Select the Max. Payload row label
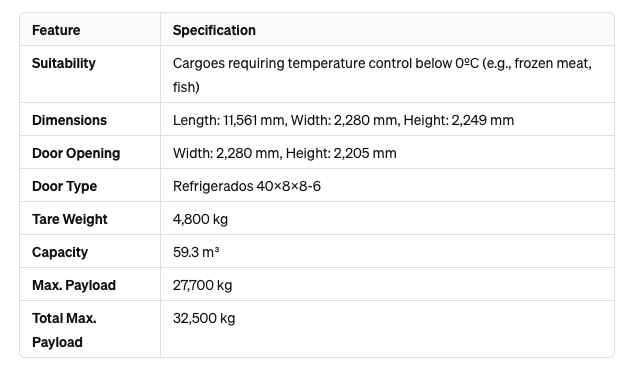This screenshot has width=628, height=368. (x=74, y=285)
